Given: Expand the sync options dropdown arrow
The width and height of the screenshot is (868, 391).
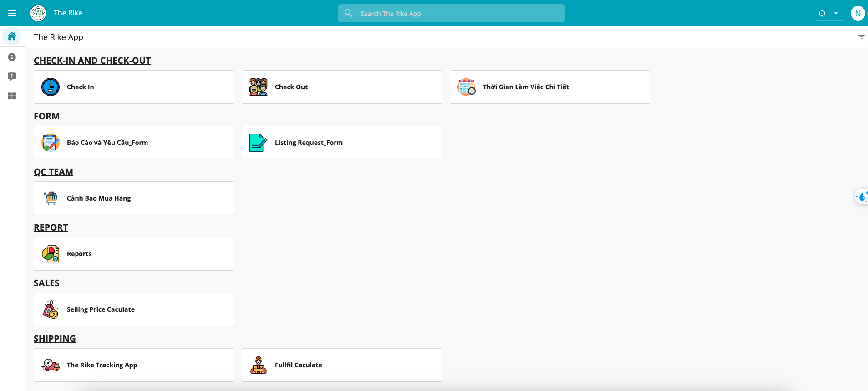Looking at the screenshot, I should pos(836,13).
